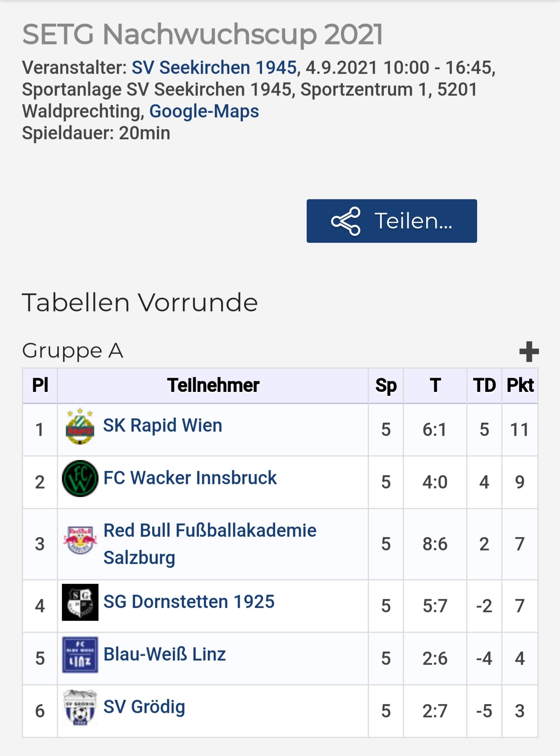
Task: Open the SK Rapid Wien team link
Action: [163, 425]
